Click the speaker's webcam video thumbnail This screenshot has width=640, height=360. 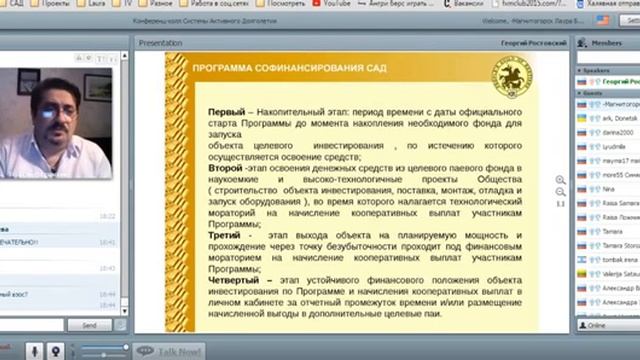(x=56, y=123)
